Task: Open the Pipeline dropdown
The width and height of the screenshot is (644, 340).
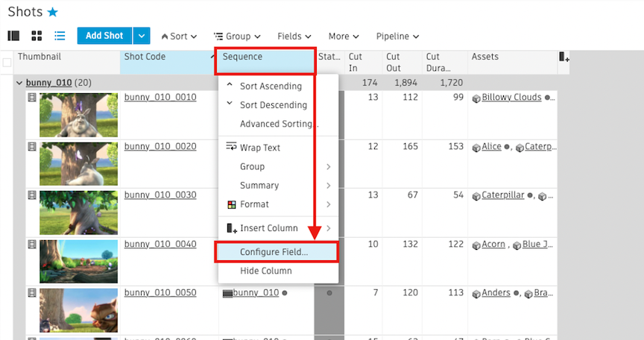Action: click(x=397, y=36)
